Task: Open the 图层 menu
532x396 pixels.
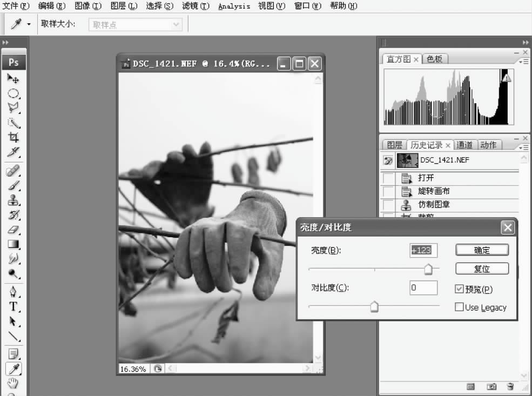Action: (124, 6)
